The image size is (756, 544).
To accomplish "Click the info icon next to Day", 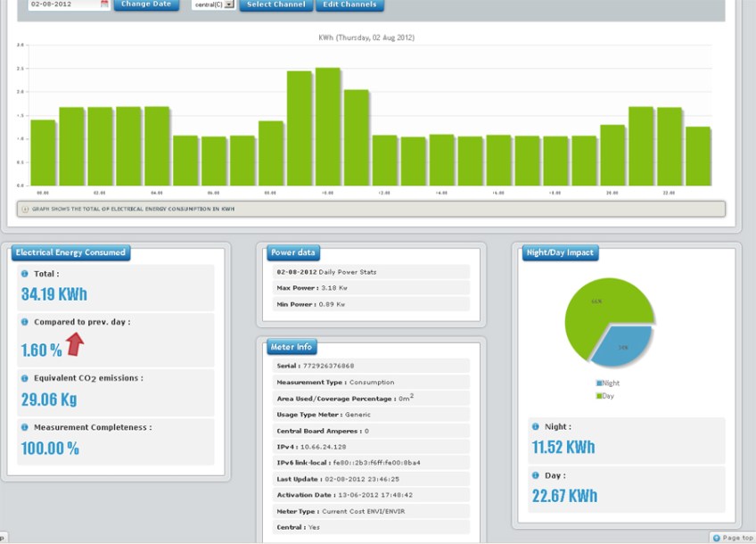I will click(x=536, y=476).
